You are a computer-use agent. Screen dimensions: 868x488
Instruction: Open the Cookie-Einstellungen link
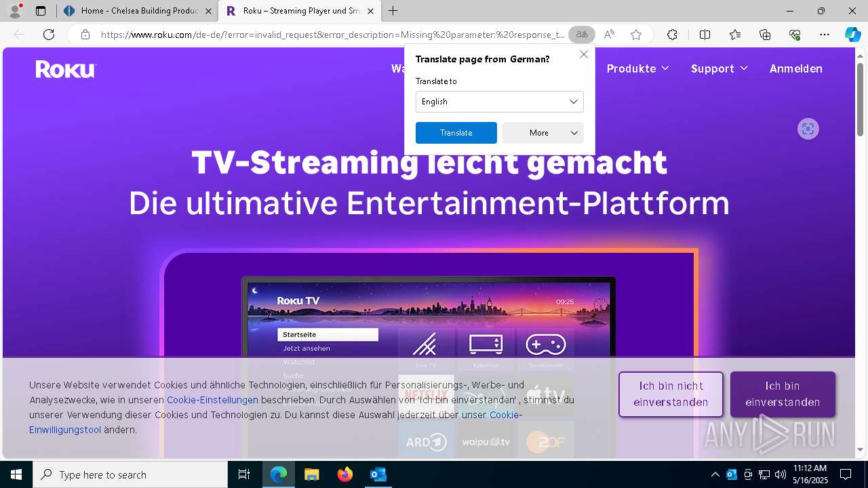click(x=212, y=400)
